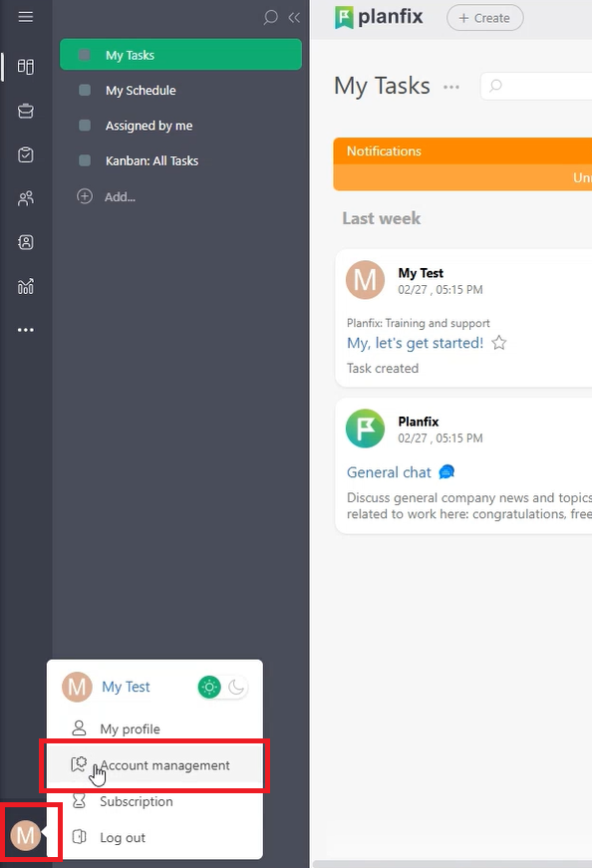Open the planner boards sidebar icon
Screen dimensions: 592x868
[x=26, y=67]
